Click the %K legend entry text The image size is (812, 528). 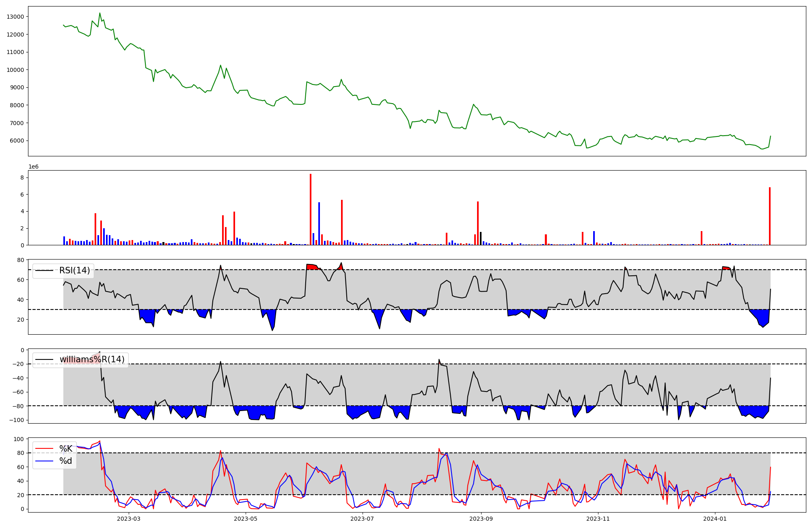[66, 448]
